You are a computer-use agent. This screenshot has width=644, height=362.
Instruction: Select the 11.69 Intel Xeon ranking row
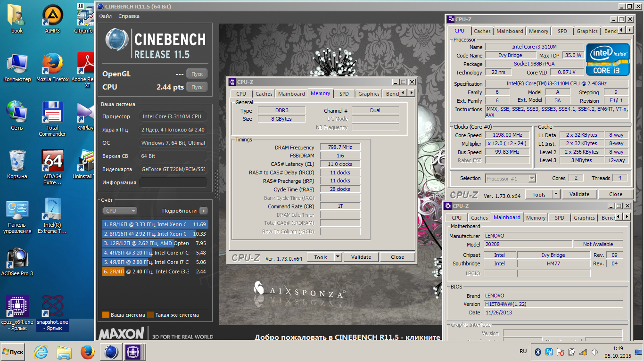click(x=155, y=224)
